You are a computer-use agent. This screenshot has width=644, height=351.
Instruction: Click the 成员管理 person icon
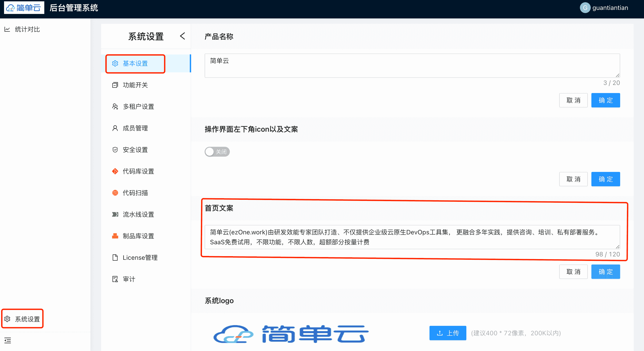[115, 128]
